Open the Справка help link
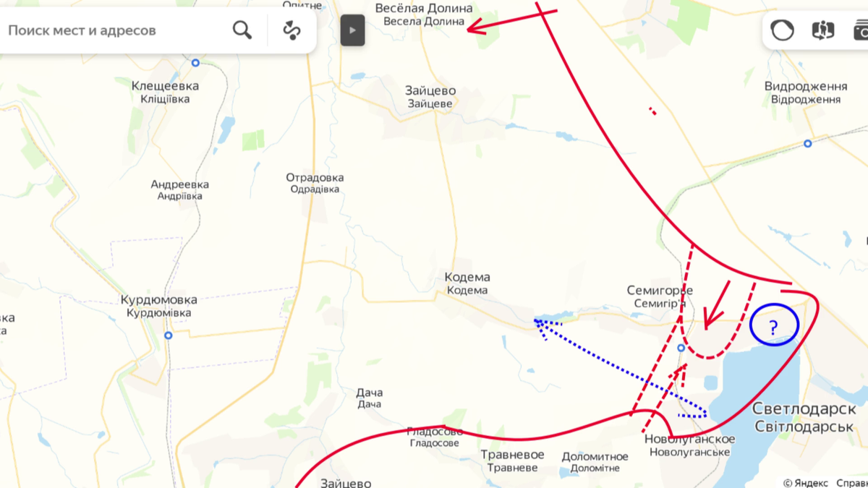The width and height of the screenshot is (868, 488). point(852,483)
